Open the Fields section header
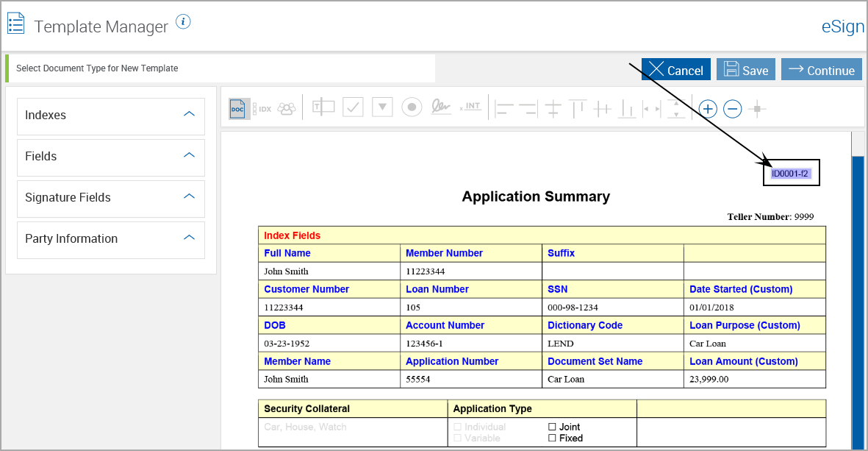Viewport: 868px width, 451px height. [111, 157]
